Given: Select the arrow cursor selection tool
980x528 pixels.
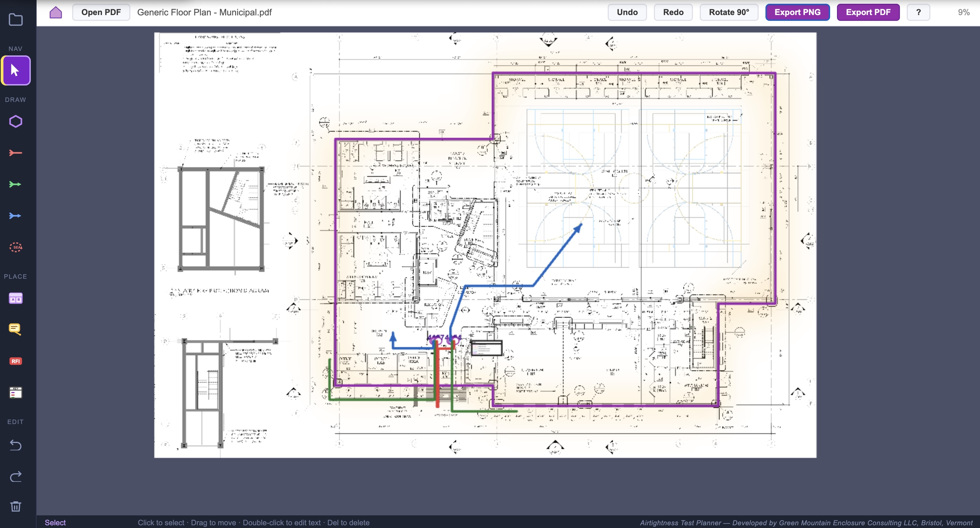Looking at the screenshot, I should [16, 70].
